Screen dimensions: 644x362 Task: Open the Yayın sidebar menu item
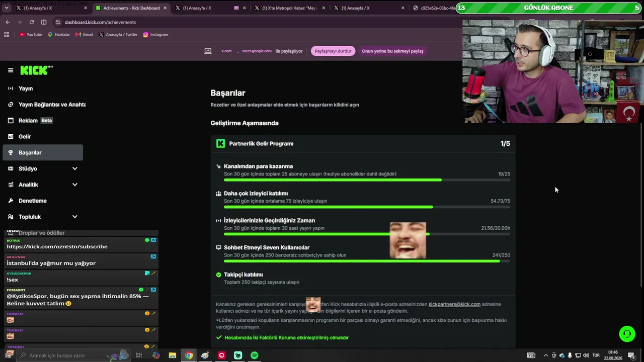point(43,88)
